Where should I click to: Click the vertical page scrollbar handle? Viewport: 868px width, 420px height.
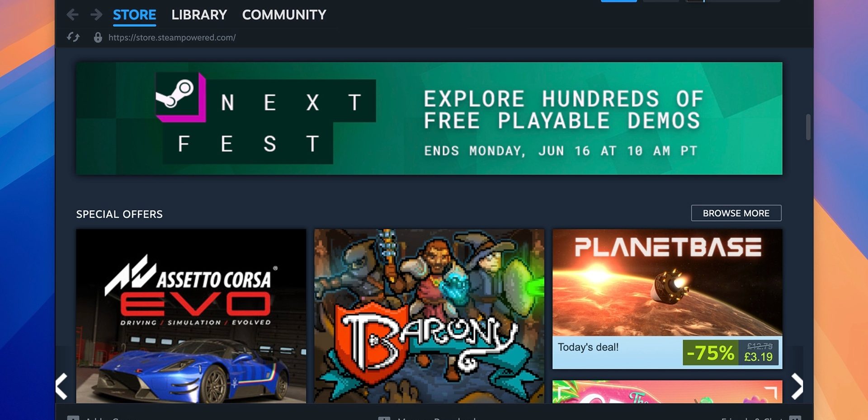pos(808,127)
